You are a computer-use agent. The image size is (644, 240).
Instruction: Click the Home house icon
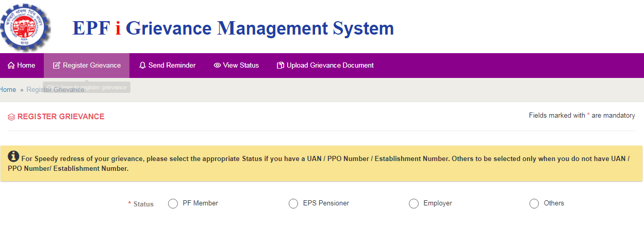(11, 66)
